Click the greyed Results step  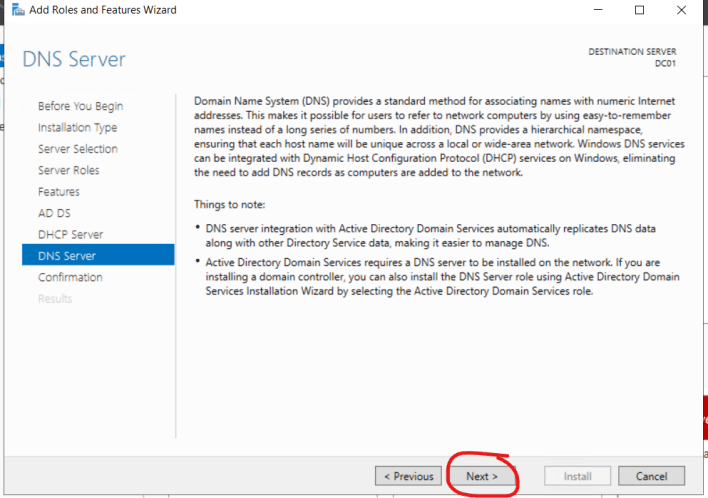(x=55, y=298)
